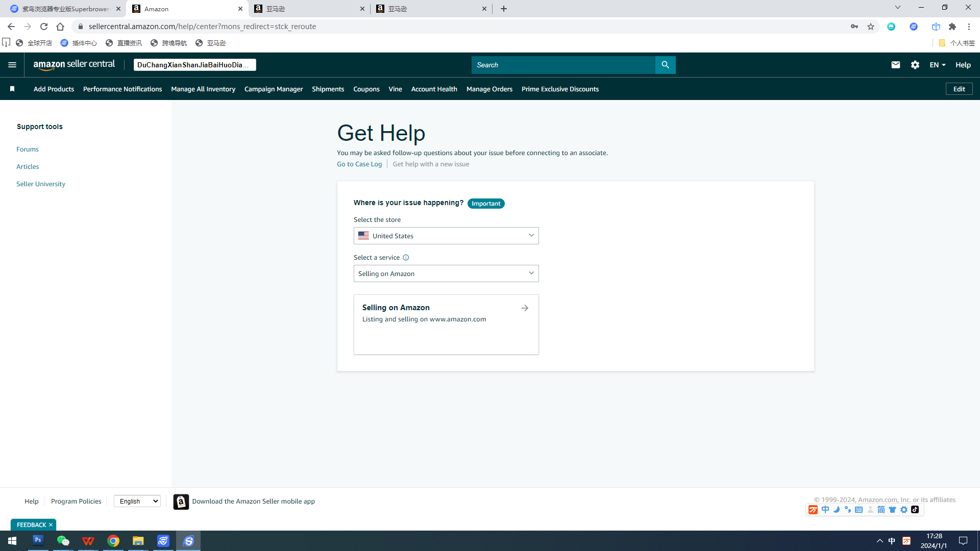Click the Windows Start button
The width and height of the screenshot is (980, 551).
point(12,540)
